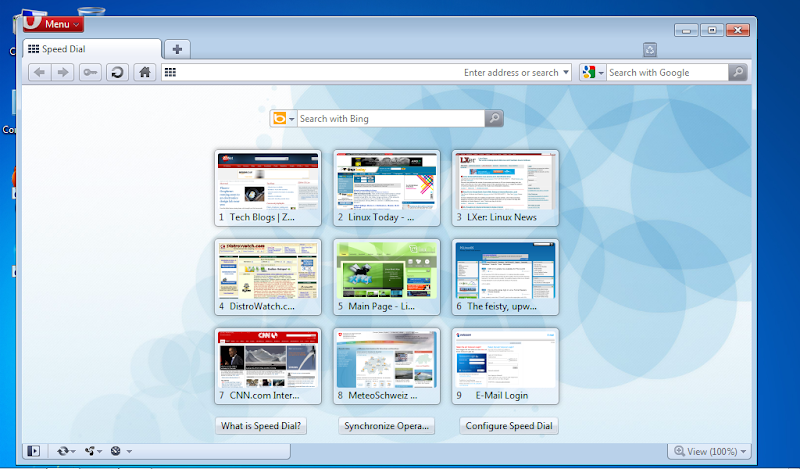The width and height of the screenshot is (800, 469).
Task: Click the Speed Dial grid icon in address bar
Action: click(170, 72)
